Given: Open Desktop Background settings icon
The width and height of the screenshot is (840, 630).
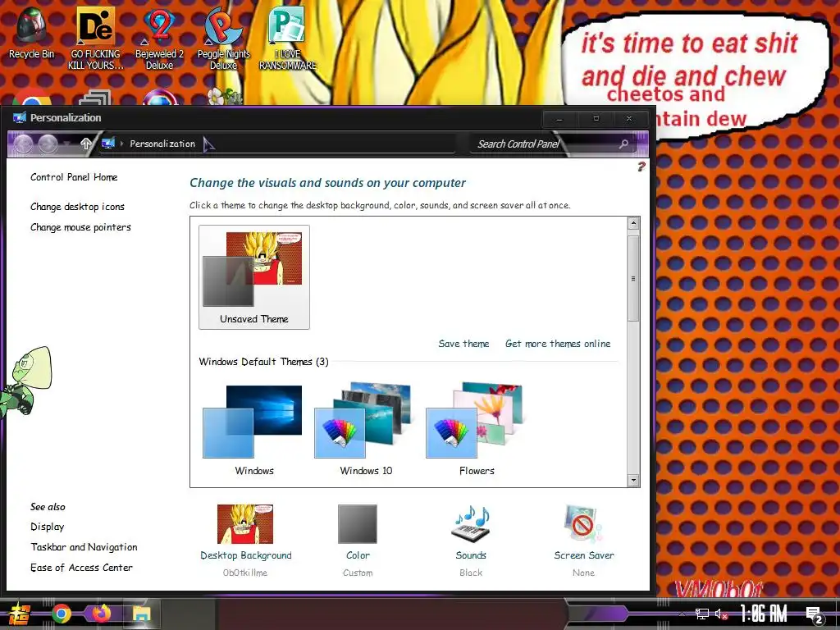Looking at the screenshot, I should tap(245, 524).
